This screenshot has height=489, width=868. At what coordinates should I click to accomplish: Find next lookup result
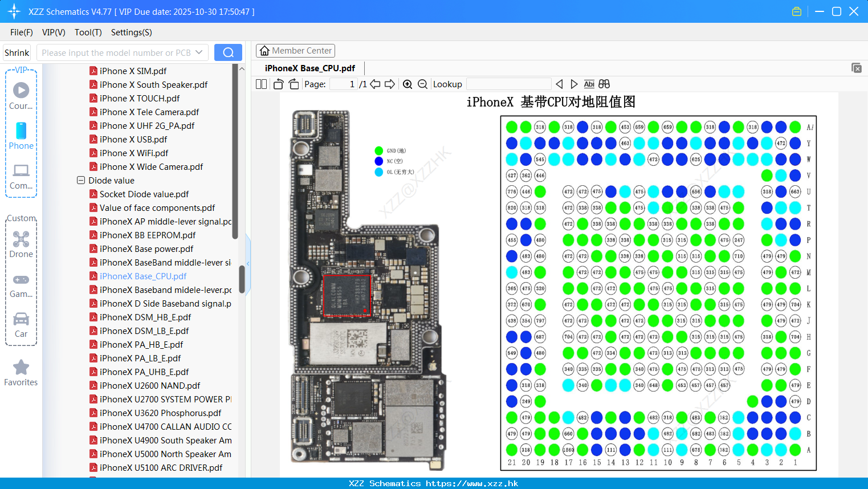pos(574,84)
